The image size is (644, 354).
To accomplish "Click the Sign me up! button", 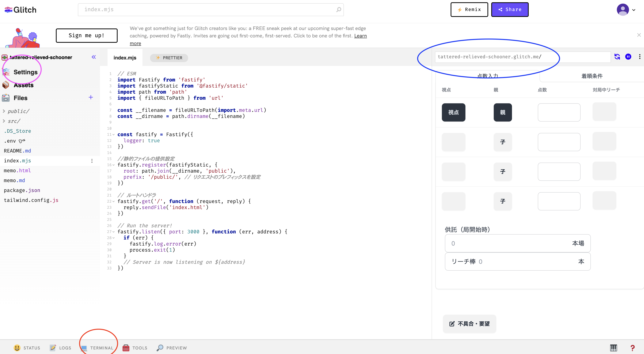I will tap(86, 36).
